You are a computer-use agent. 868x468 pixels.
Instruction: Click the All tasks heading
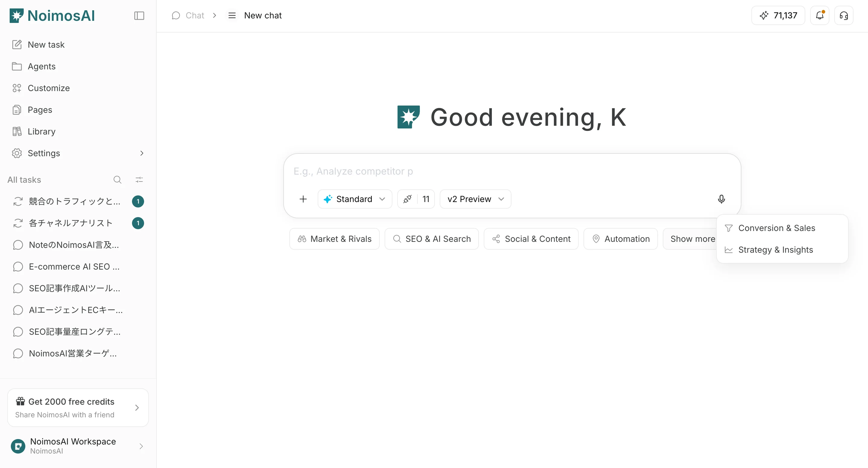click(x=24, y=179)
